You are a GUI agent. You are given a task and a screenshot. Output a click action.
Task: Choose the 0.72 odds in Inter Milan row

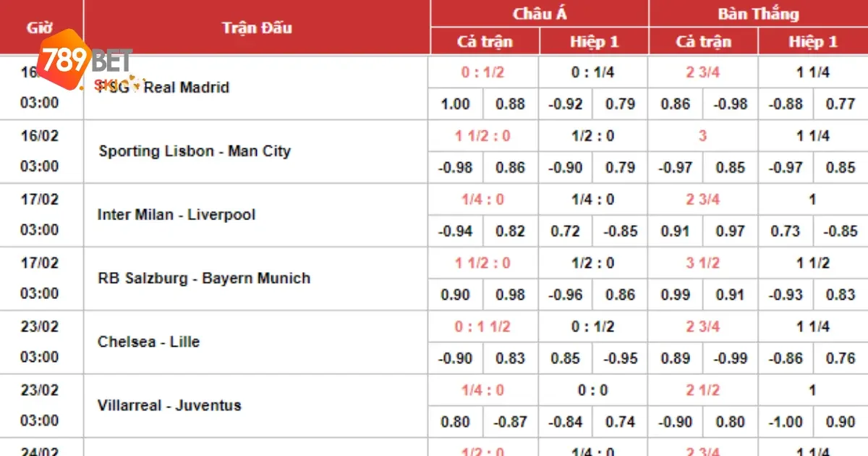565,232
